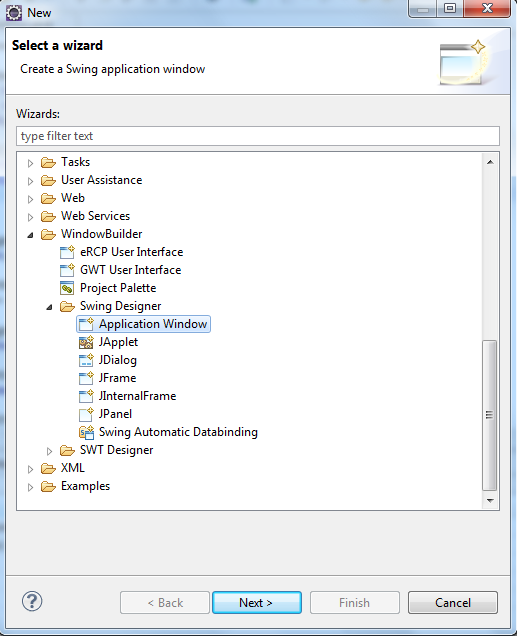Screen dimensions: 517x636
Task: Click the JApplet wizard icon
Action: click(86, 342)
